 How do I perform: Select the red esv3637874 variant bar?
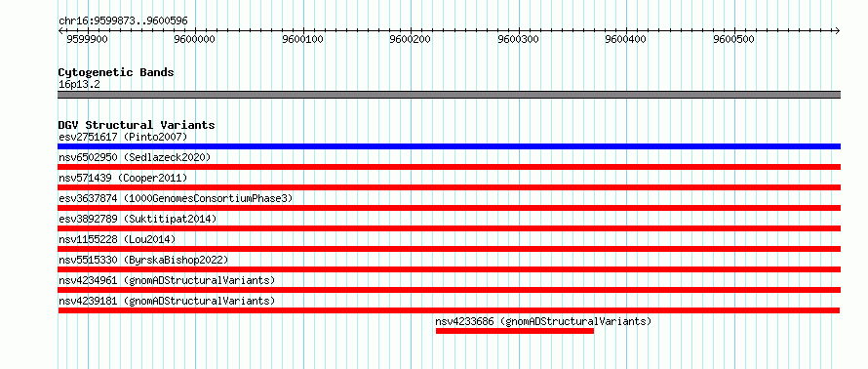[x=449, y=208]
